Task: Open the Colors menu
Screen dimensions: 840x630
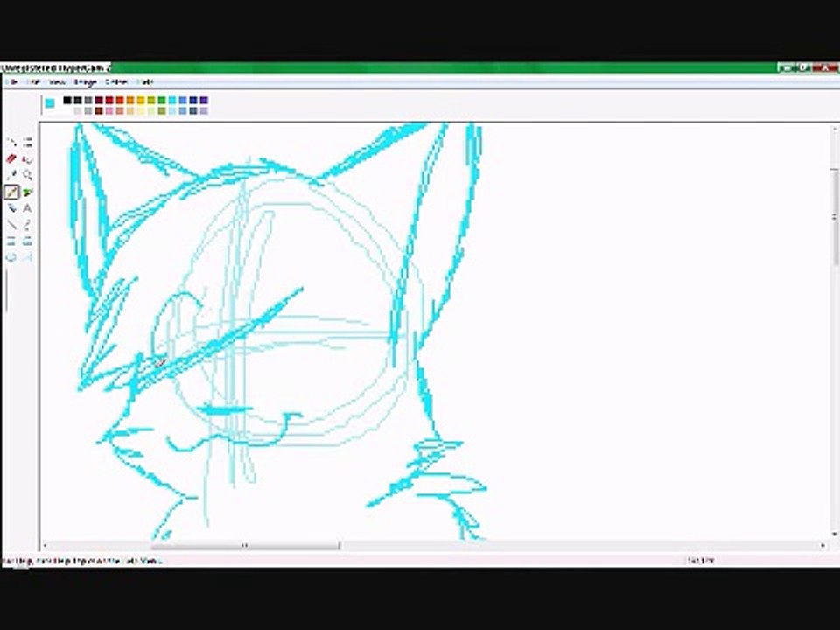Action: (116, 82)
